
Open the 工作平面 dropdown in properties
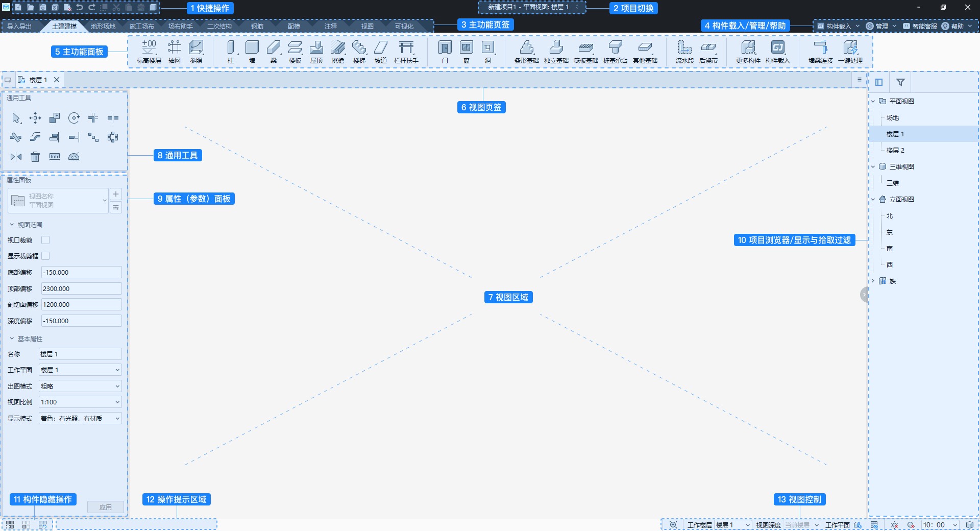tap(80, 370)
